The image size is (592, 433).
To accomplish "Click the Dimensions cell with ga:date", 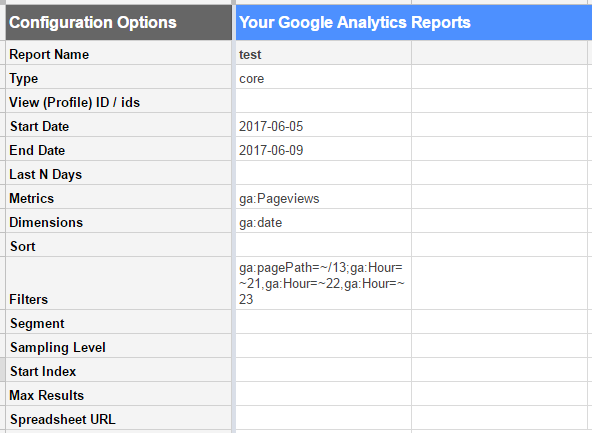I will click(x=324, y=222).
